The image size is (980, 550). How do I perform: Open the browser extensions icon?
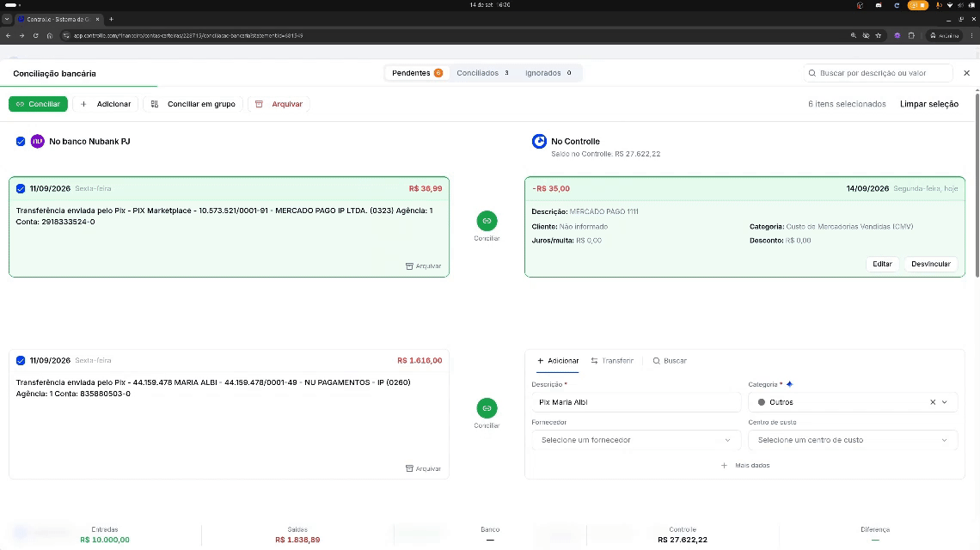click(x=911, y=35)
